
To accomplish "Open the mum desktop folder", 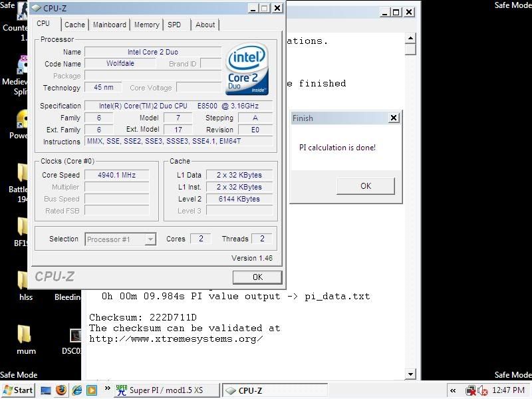I will point(26,339).
